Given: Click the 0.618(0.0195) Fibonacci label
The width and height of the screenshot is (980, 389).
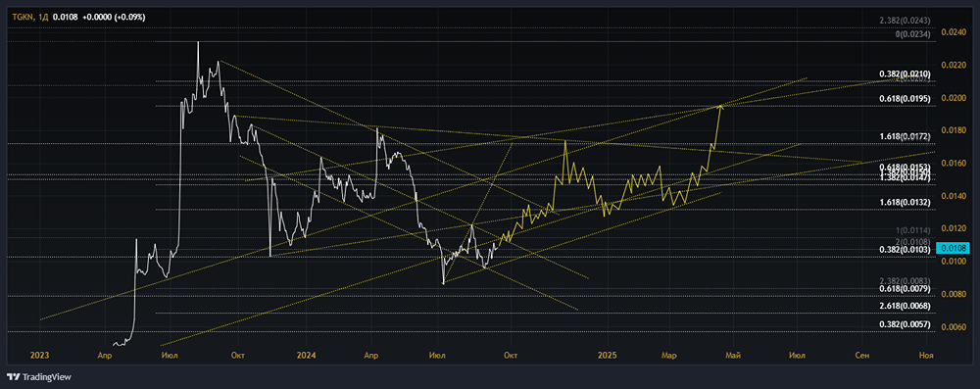Looking at the screenshot, I should coord(905,99).
